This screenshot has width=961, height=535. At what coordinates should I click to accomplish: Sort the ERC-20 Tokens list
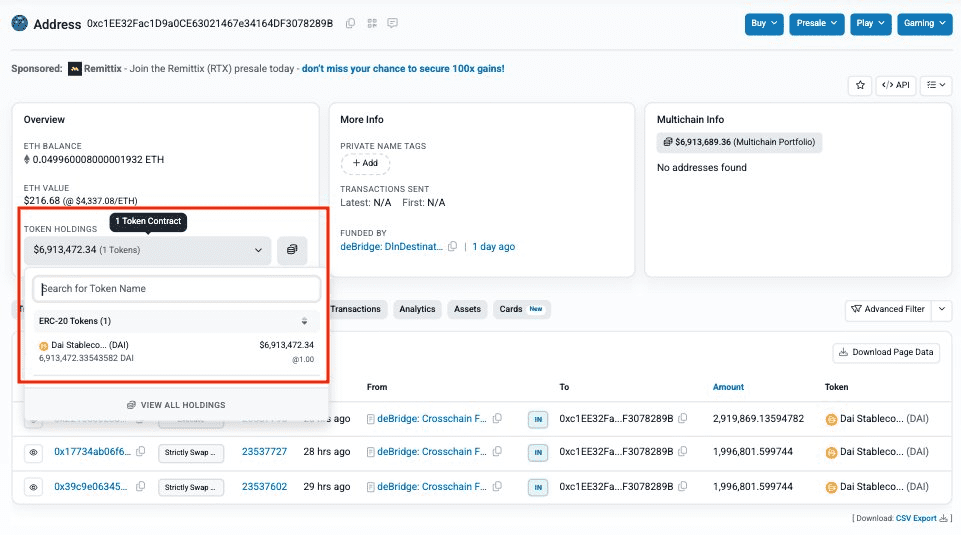pos(304,321)
